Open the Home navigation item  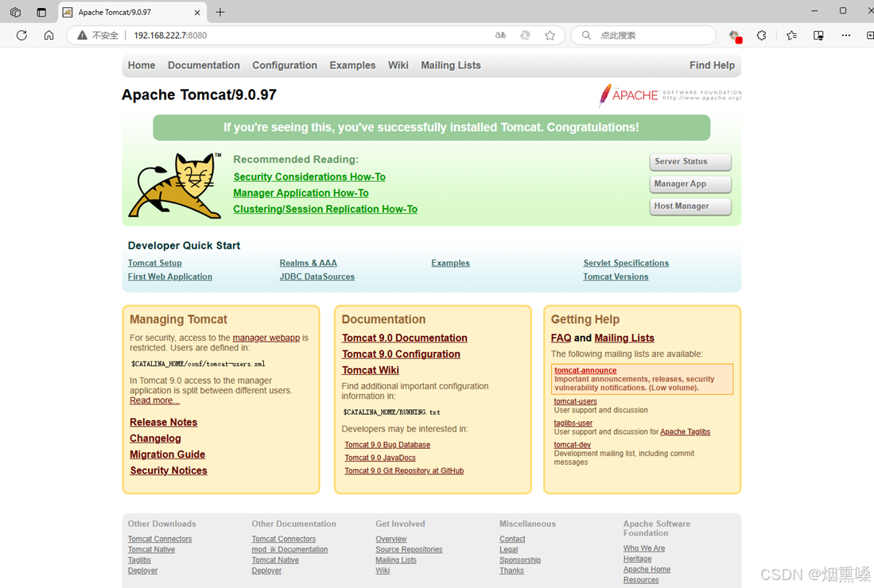[142, 65]
